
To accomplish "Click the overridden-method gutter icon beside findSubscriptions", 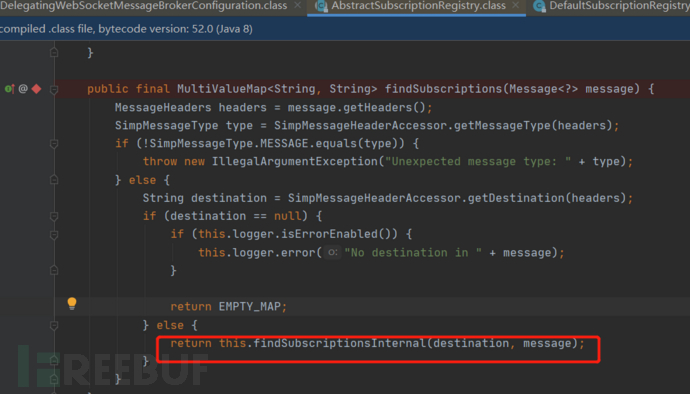I will (9, 89).
